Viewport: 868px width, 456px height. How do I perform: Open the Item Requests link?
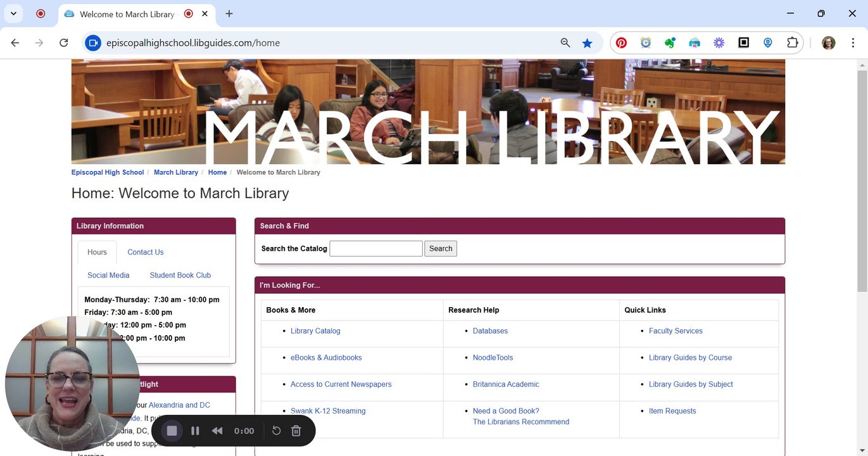[672, 411]
